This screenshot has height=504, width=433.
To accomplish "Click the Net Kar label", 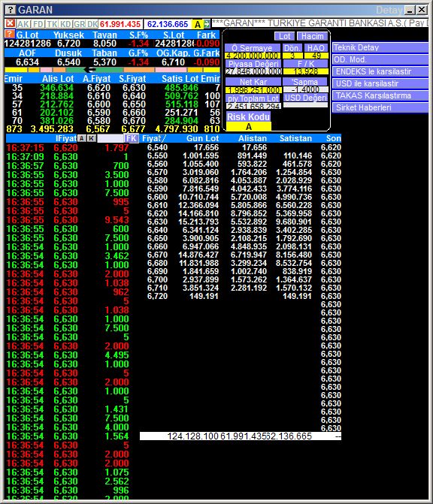I will coord(253,82).
